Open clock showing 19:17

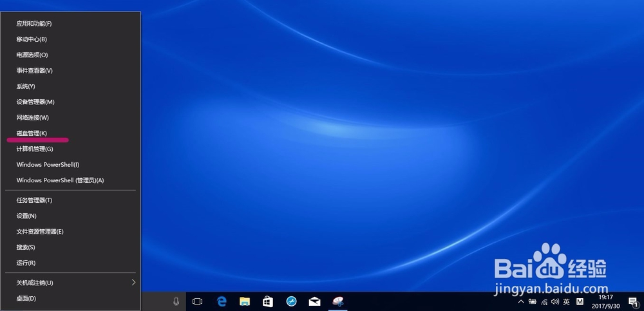[605, 301]
